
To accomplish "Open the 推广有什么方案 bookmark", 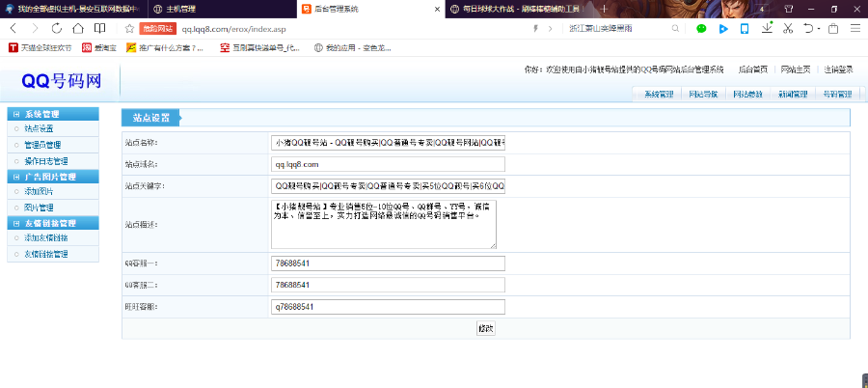I will [x=164, y=48].
